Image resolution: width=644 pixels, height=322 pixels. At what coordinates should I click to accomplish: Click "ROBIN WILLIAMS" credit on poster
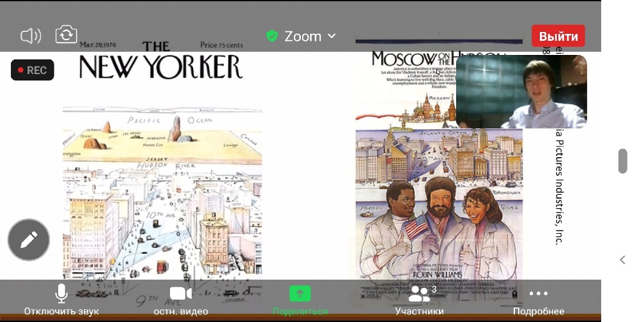point(438,274)
